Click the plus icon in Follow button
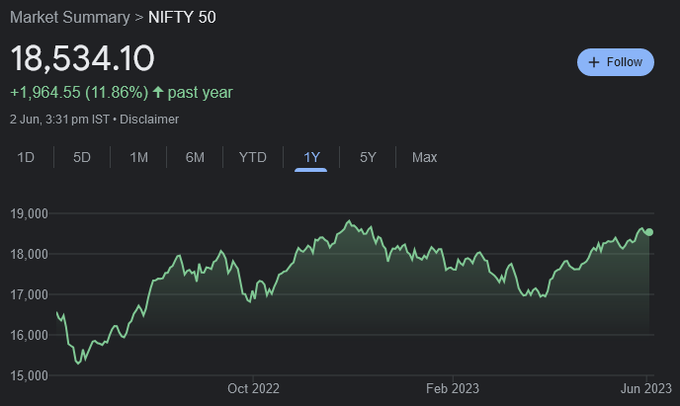The image size is (680, 406). coord(594,62)
